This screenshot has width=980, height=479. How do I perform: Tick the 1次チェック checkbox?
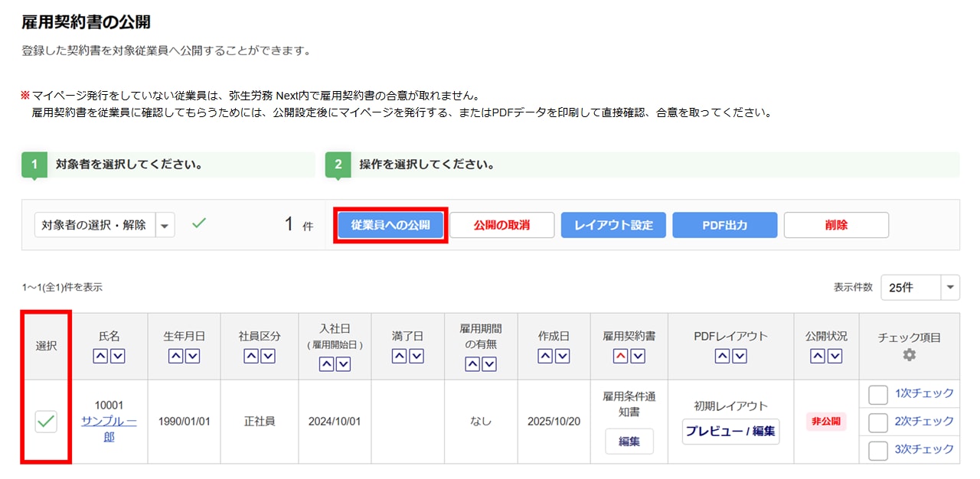coord(878,394)
